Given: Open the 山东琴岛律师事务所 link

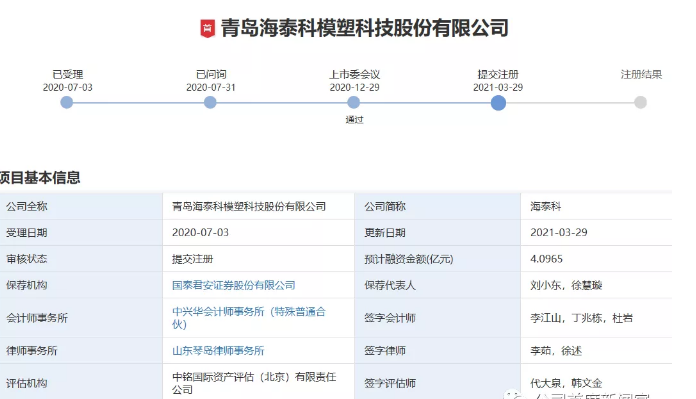Looking at the screenshot, I should pos(218,351).
